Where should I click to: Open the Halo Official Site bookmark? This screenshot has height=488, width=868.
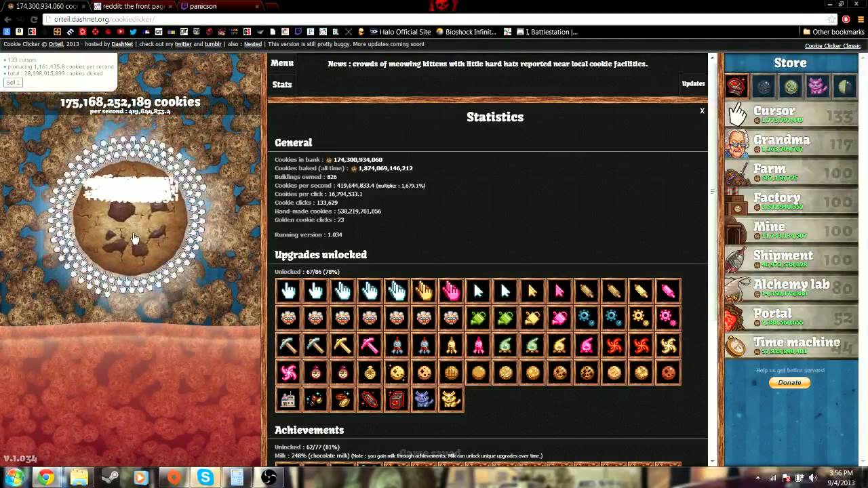399,32
